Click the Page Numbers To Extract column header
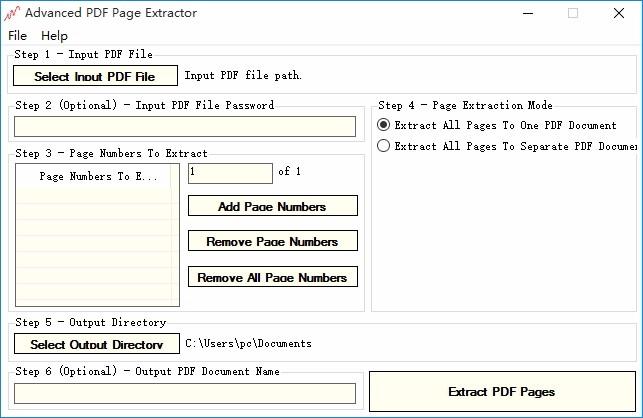Screen dimensions: 643x418 pos(98,177)
